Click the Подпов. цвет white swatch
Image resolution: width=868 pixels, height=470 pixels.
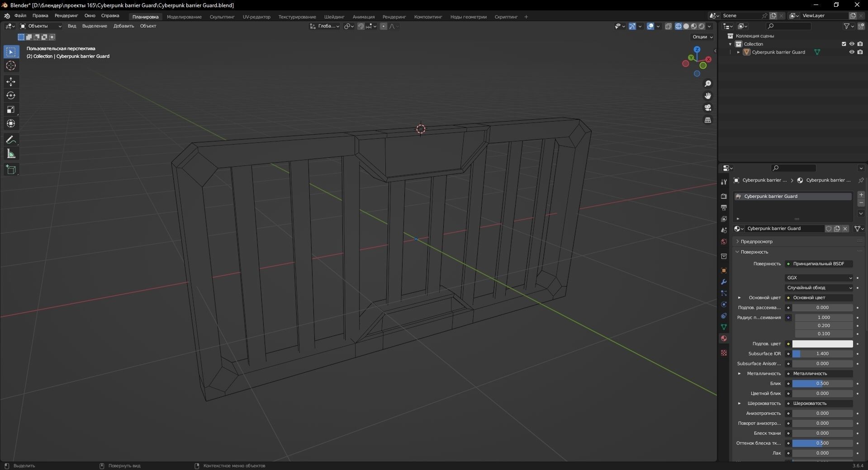822,344
